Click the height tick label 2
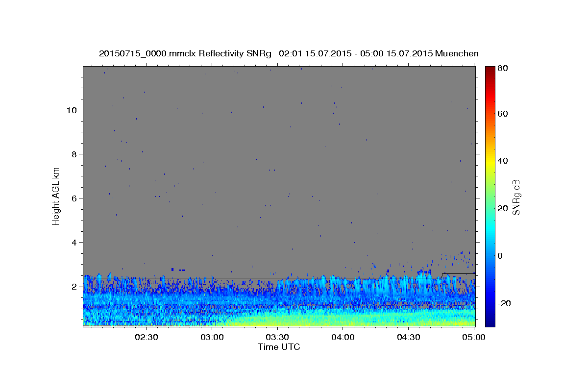 74,287
